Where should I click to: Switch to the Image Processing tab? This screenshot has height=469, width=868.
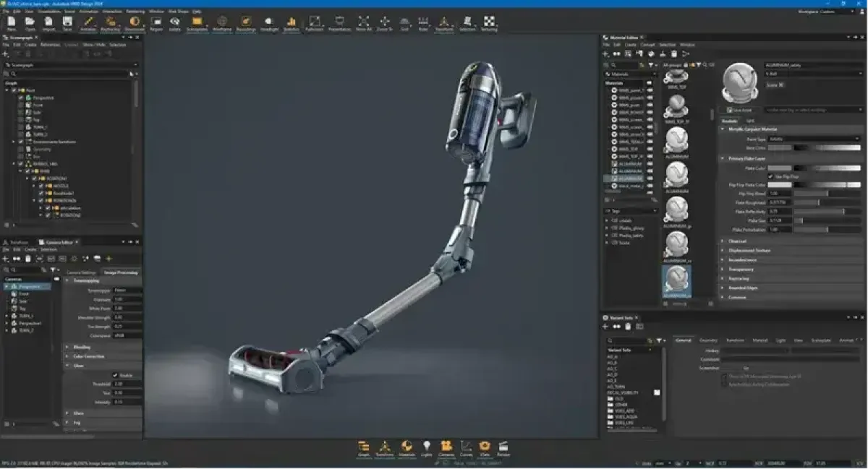click(x=121, y=272)
